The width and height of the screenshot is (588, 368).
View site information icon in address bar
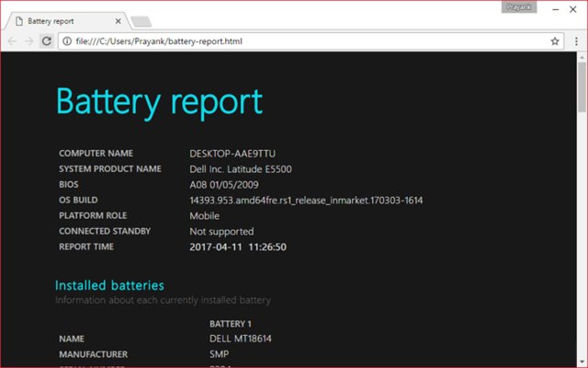[x=68, y=41]
